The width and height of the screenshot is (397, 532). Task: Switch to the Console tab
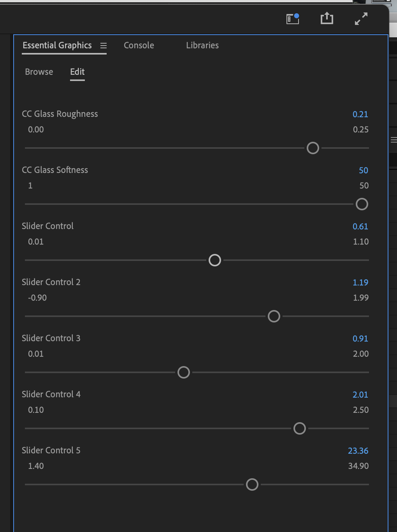click(139, 45)
